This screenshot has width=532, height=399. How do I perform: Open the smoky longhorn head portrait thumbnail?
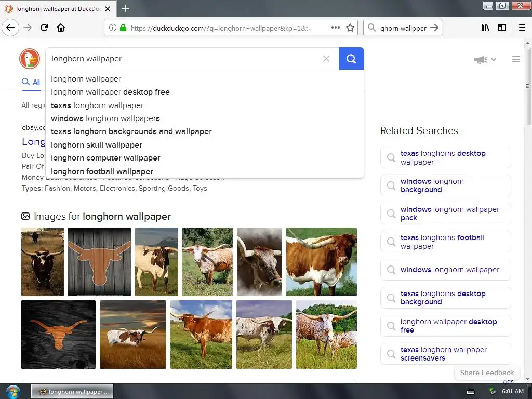click(x=259, y=262)
